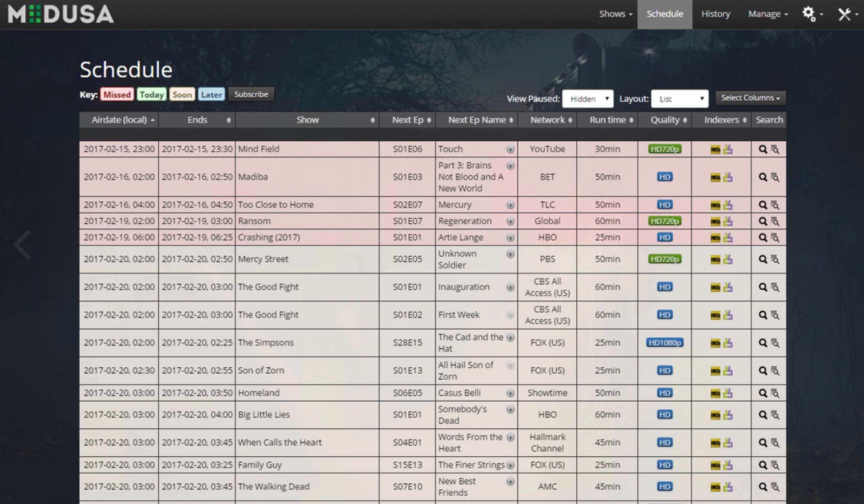This screenshot has height=504, width=864.
Task: Click the Subscribe button
Action: coord(251,94)
